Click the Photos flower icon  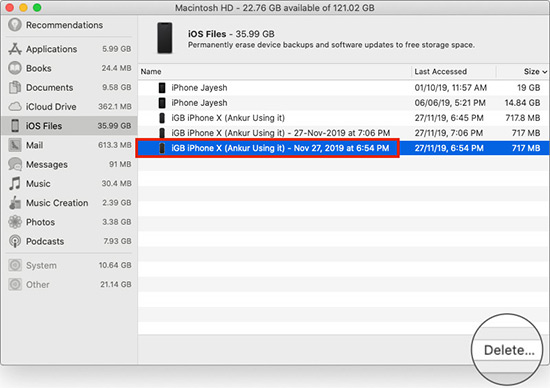point(15,222)
